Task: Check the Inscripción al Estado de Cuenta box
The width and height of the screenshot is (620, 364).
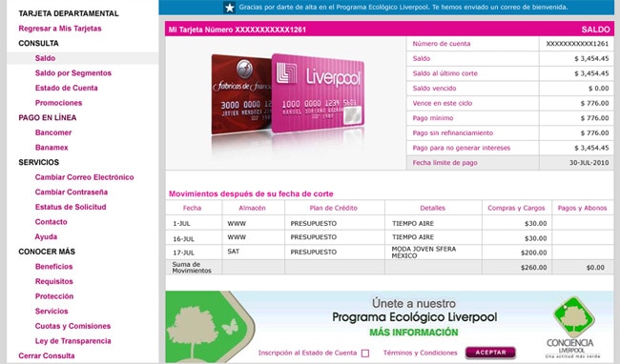Action: [x=365, y=353]
